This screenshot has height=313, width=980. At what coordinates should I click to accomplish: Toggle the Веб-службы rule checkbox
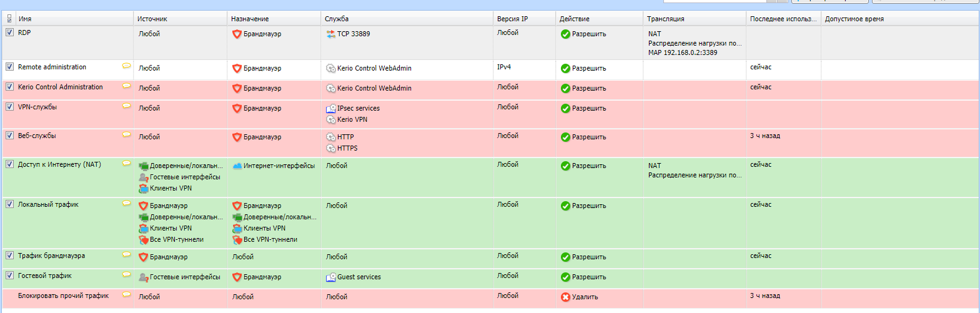coord(9,136)
